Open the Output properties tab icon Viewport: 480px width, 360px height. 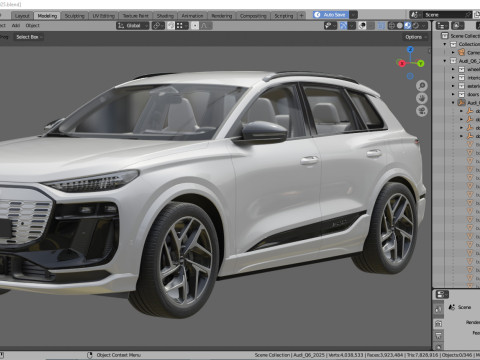tap(438, 335)
